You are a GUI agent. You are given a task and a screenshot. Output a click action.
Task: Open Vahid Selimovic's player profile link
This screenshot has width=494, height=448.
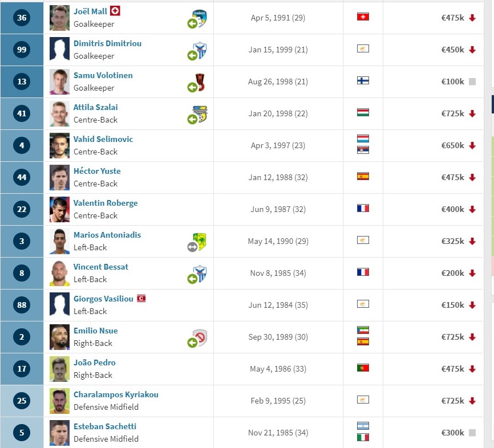click(103, 139)
